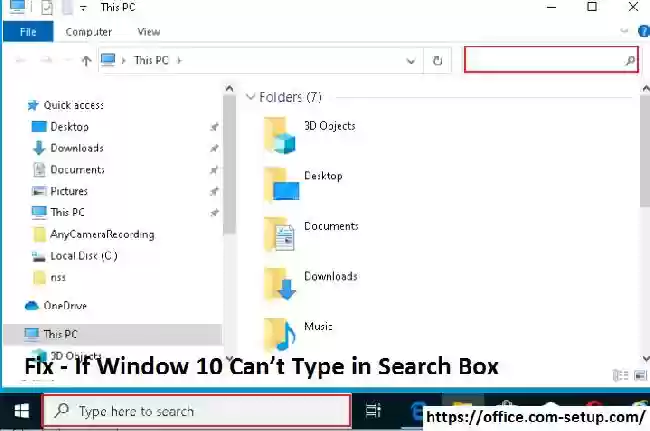The image size is (650, 431).
Task: Click the taskbar search magnifier icon
Action: point(62,411)
